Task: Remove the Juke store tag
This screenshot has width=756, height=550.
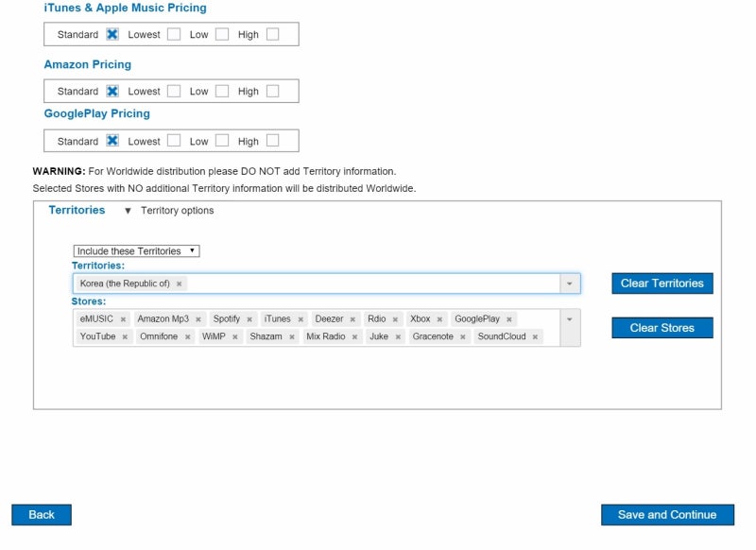Action: coord(398,337)
